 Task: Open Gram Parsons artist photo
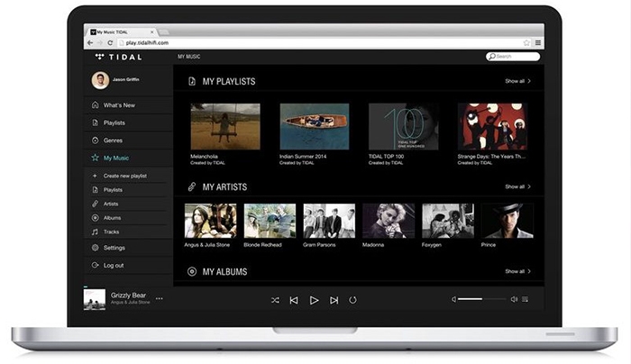point(329,221)
